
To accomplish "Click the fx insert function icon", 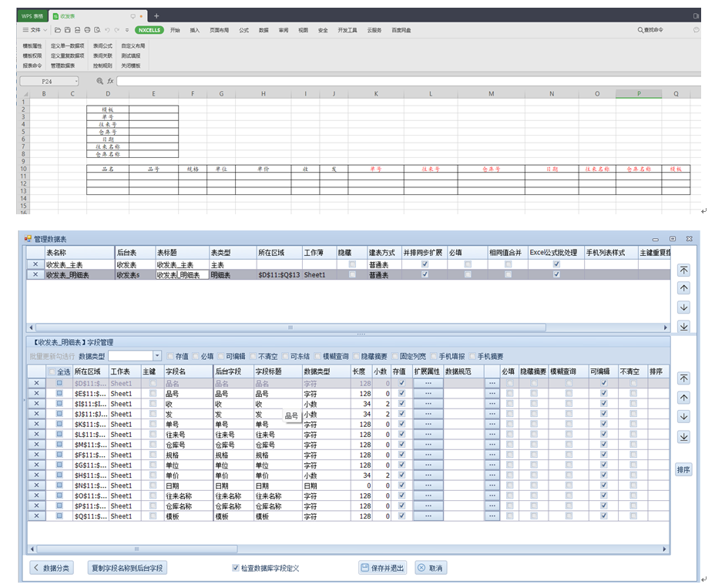I will coord(110,81).
